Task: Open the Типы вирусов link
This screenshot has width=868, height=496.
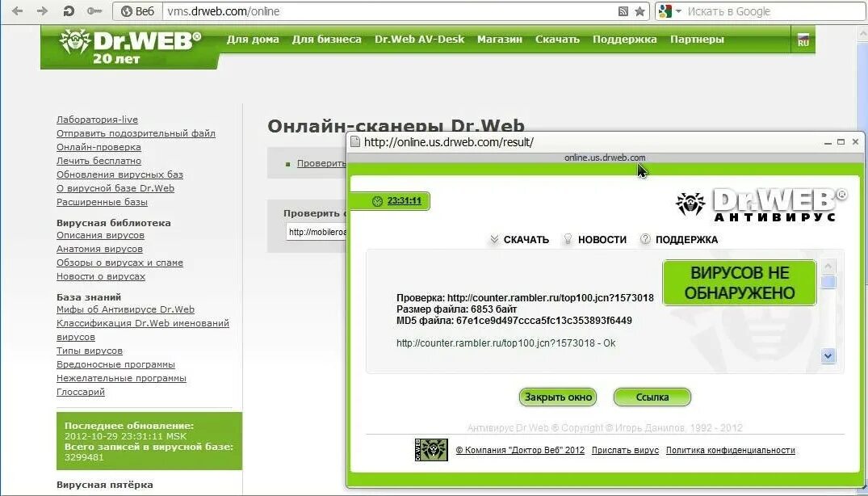Action: click(89, 351)
